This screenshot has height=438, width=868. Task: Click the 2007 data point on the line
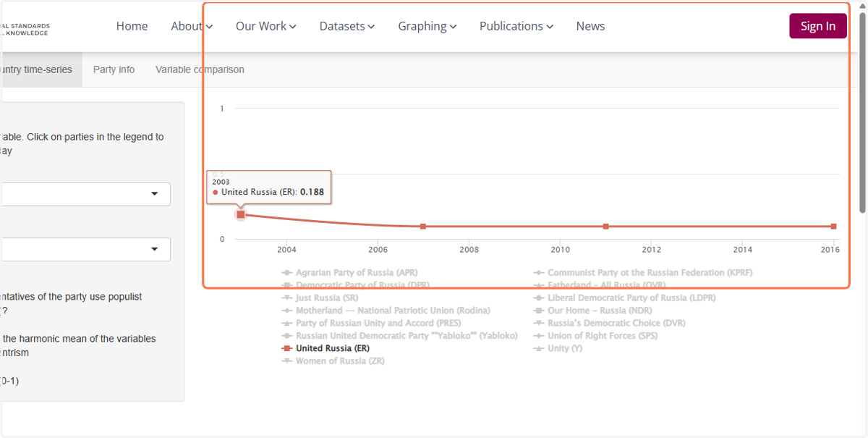pyautogui.click(x=423, y=227)
